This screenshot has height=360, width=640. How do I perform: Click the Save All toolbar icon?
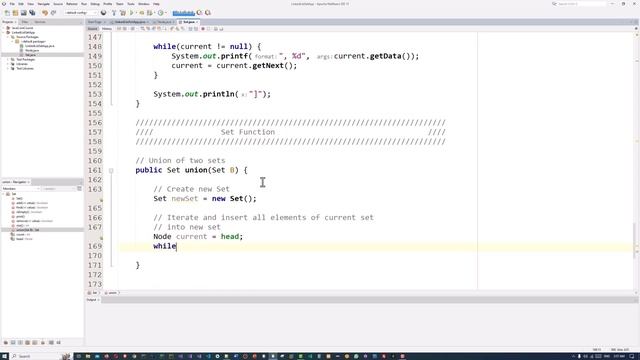click(x=32, y=13)
